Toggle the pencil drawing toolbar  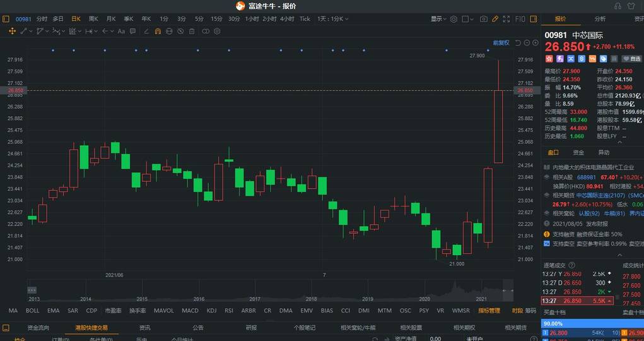(495, 19)
